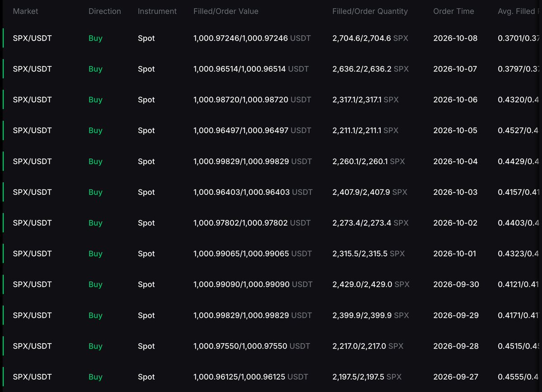This screenshot has height=392, width=542.
Task: Click order value 1,000.99829 in the 2026-09-29 row
Action: [x=252, y=316]
